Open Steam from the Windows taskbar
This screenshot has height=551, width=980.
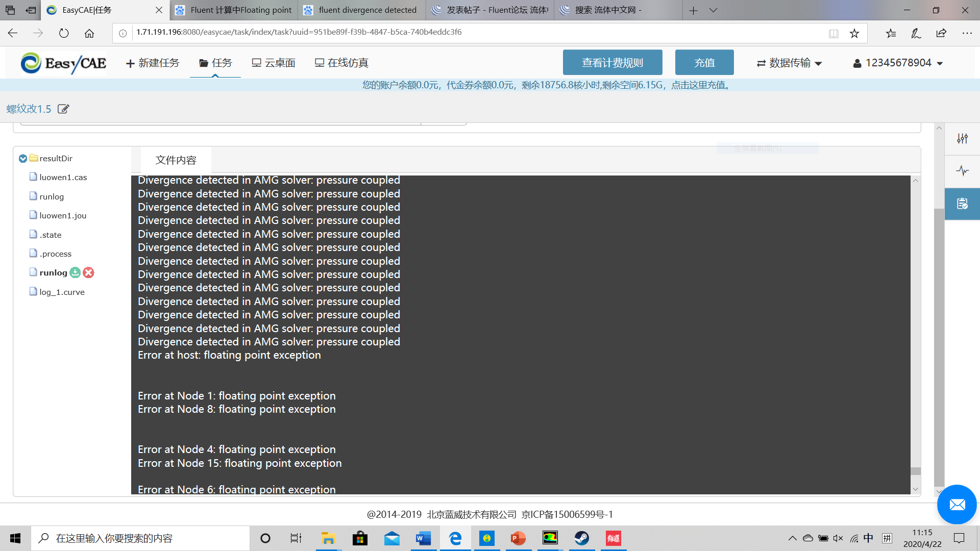[581, 538]
